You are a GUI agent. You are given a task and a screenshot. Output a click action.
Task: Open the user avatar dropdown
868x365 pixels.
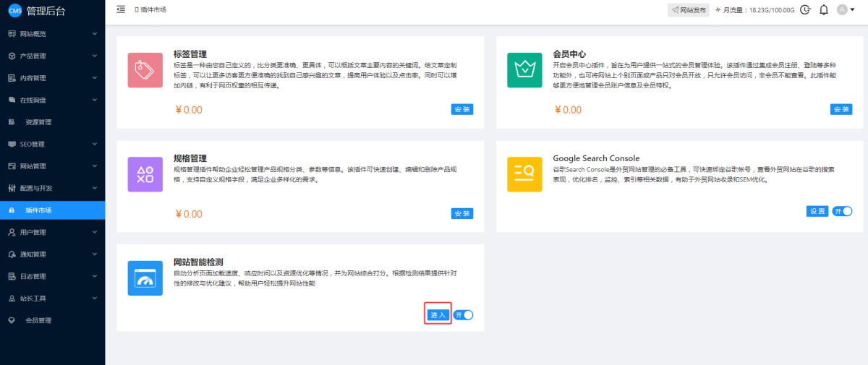846,10
